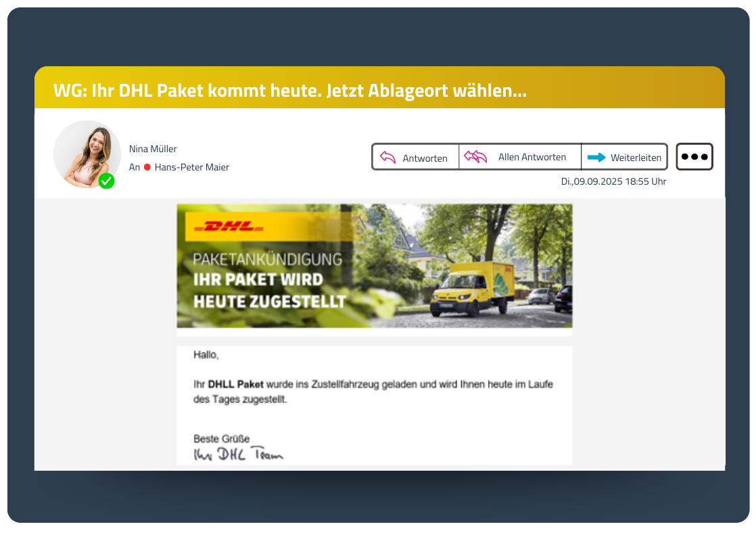Click the Paketankündigung banner image
Image resolution: width=756 pixels, height=533 pixels.
(x=374, y=266)
